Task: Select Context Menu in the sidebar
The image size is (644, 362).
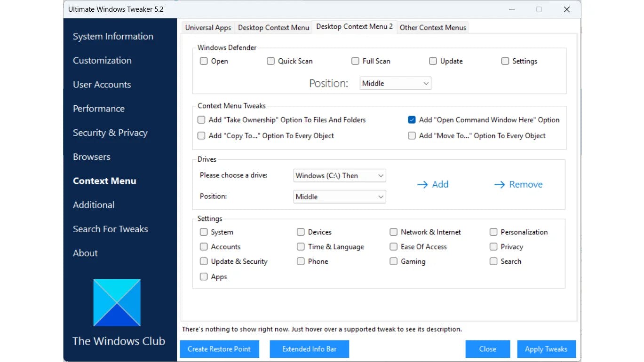Action: pos(104,181)
